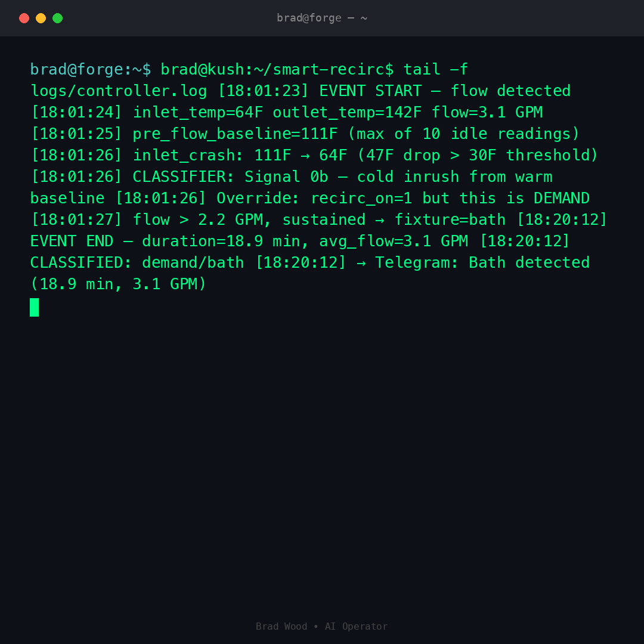Click the outlet_temp=142F value
This screenshot has width=644, height=644.
tap(346, 112)
